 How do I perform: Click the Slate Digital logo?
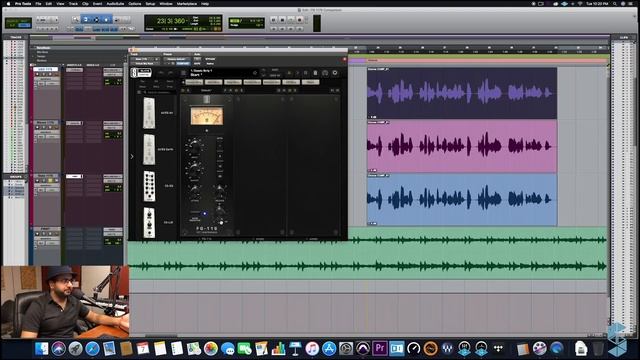click(141, 73)
